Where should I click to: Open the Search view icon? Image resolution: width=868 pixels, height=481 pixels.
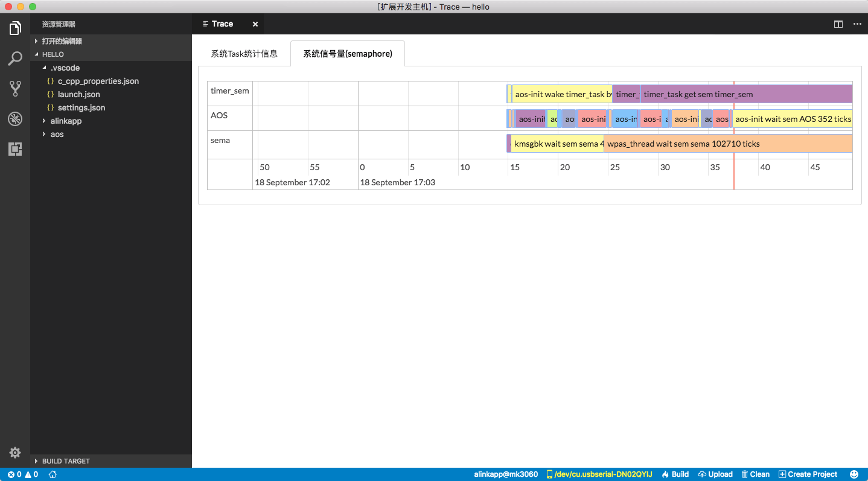[15, 59]
